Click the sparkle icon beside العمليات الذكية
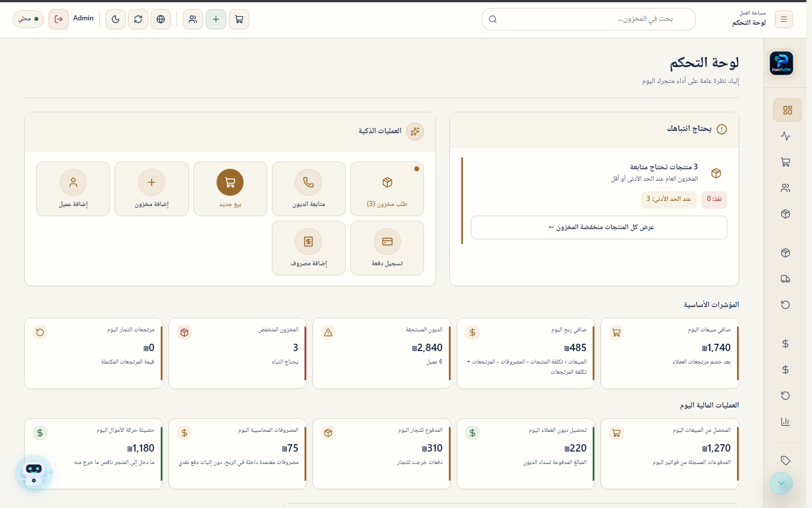The image size is (812, 508). tap(415, 132)
